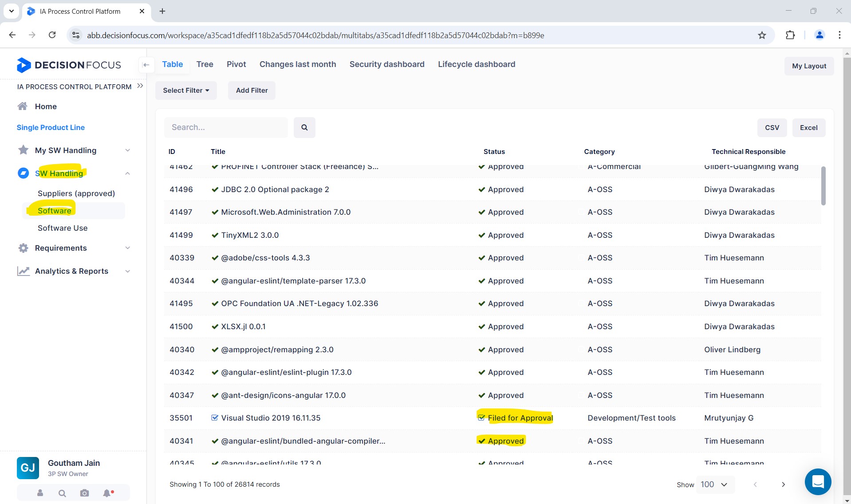Screen dimensions: 851x504
Task: Expand Analytics & Reports chevron
Action: pyautogui.click(x=127, y=271)
